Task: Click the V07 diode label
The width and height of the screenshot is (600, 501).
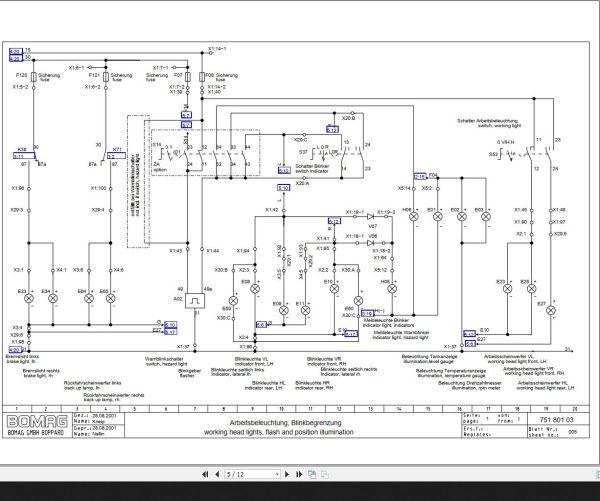Action: tap(373, 226)
